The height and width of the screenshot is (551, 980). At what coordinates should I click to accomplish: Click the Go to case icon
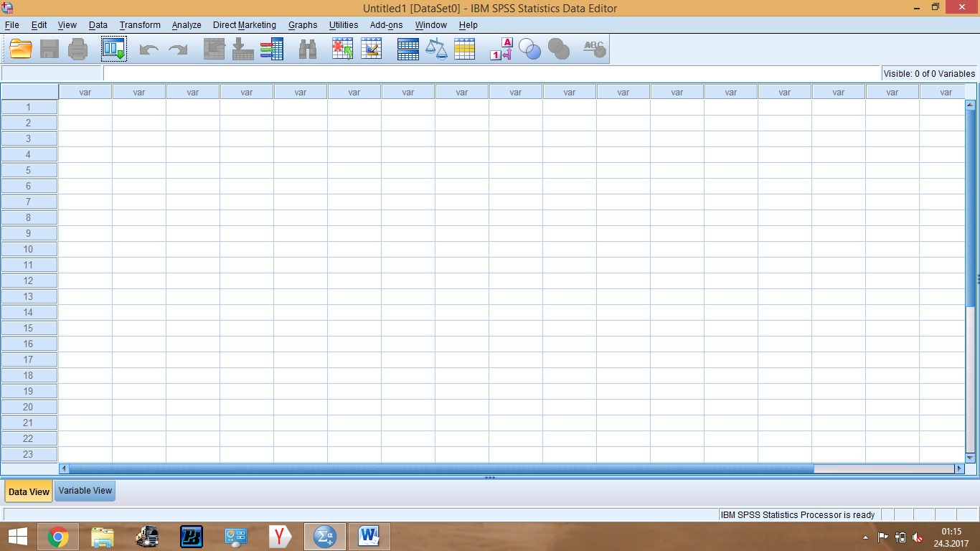coord(215,49)
